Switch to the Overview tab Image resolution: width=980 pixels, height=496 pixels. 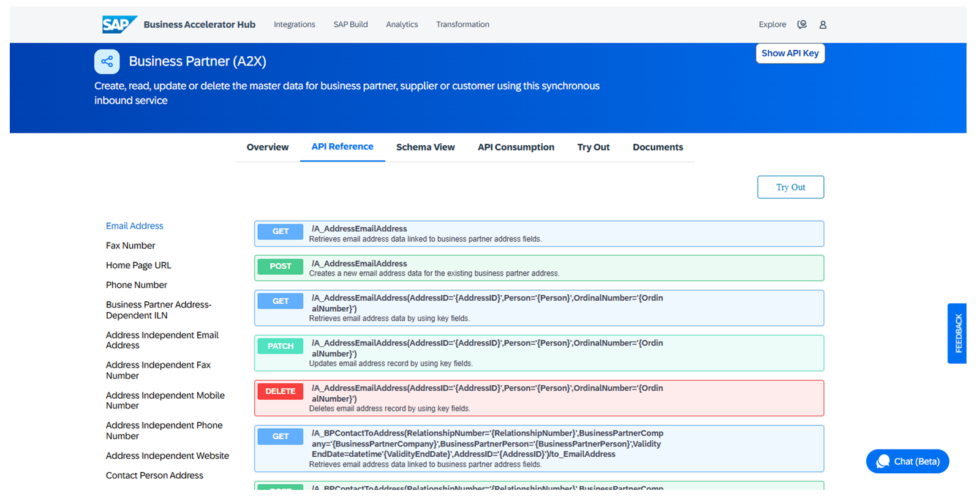coord(268,147)
